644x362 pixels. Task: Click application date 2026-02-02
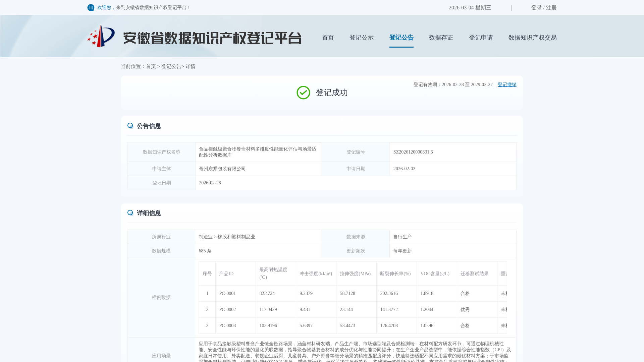pos(404,169)
